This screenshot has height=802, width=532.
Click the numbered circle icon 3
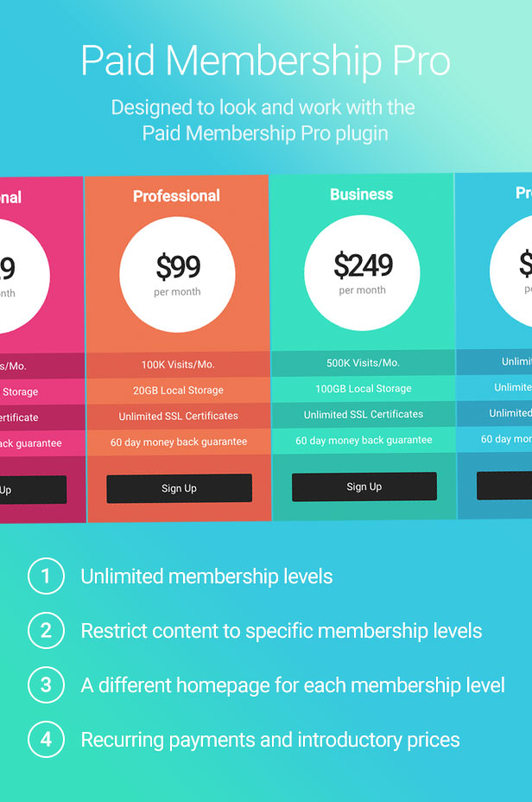pyautogui.click(x=46, y=685)
